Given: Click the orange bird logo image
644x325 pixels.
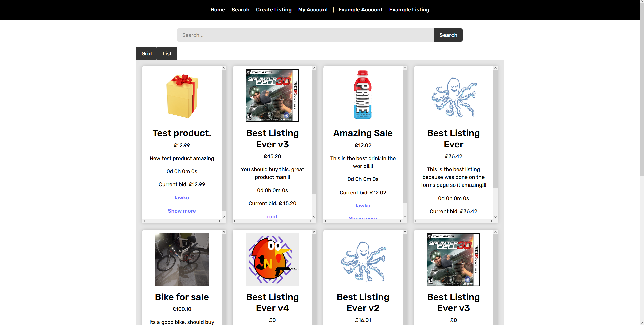Looking at the screenshot, I should click(x=272, y=259).
